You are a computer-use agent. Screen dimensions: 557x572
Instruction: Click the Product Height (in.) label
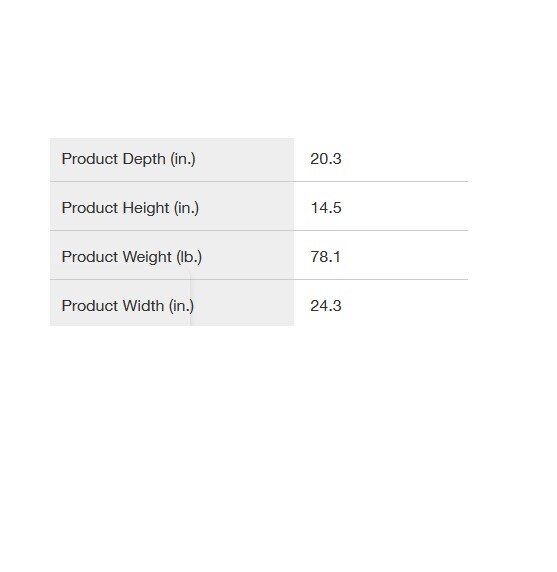[x=130, y=208]
